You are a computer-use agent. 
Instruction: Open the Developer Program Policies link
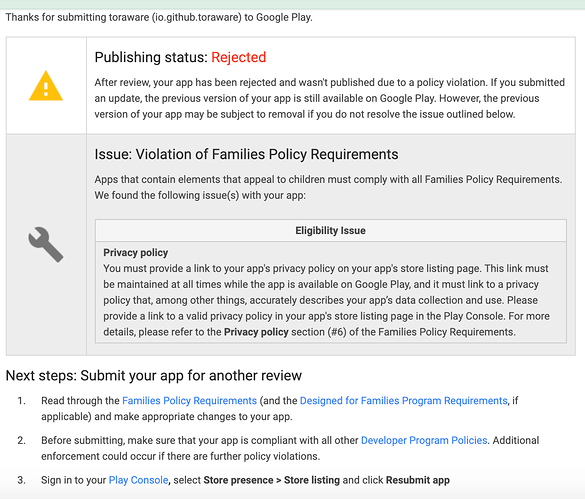pyautogui.click(x=424, y=440)
